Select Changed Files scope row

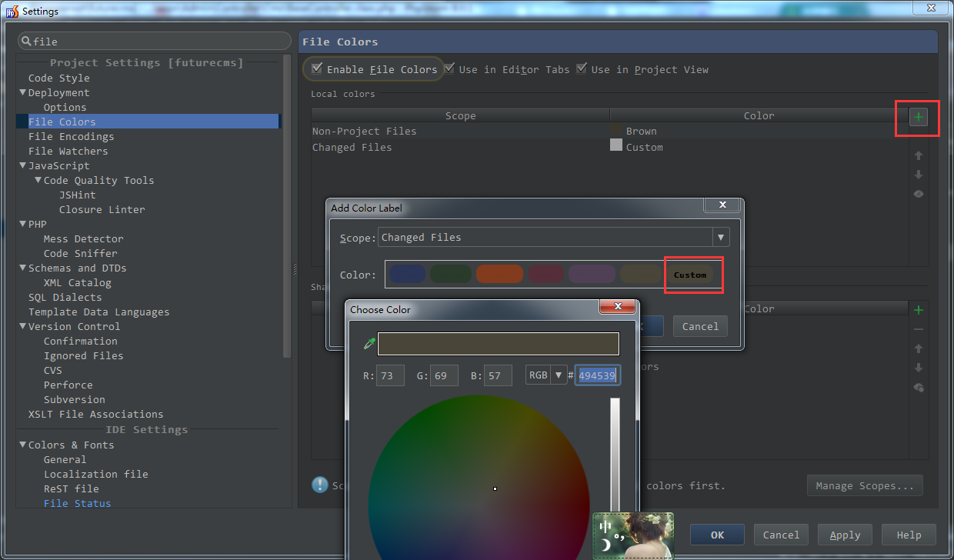tap(610, 148)
